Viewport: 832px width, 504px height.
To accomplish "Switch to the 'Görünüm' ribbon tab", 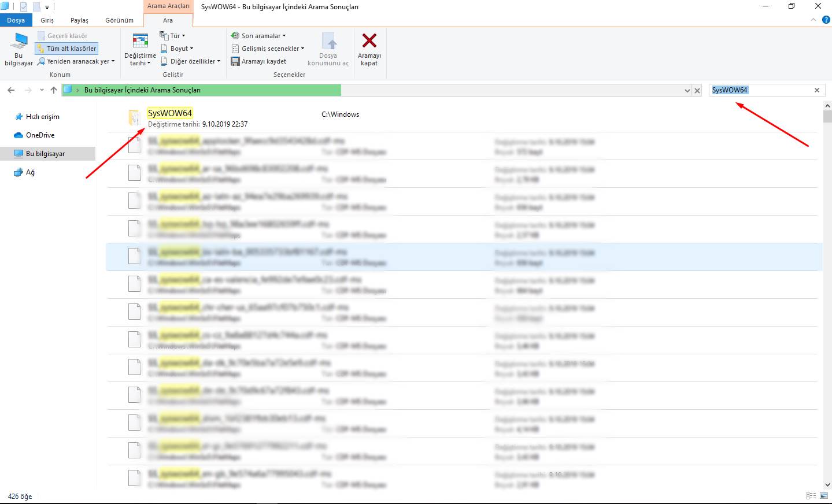I will click(119, 20).
